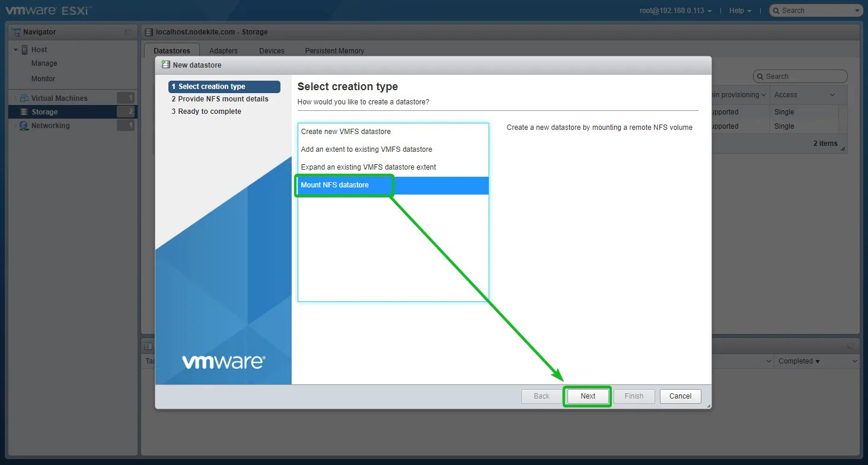Screen dimensions: 868x465
Task: Click the storage icon beside localhost.nodekite.com title
Action: 149,32
